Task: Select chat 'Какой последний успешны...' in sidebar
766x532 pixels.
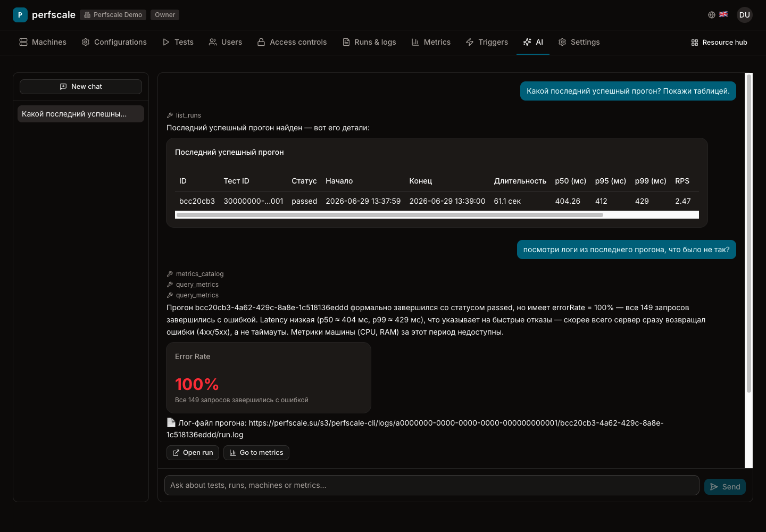Action: click(81, 114)
